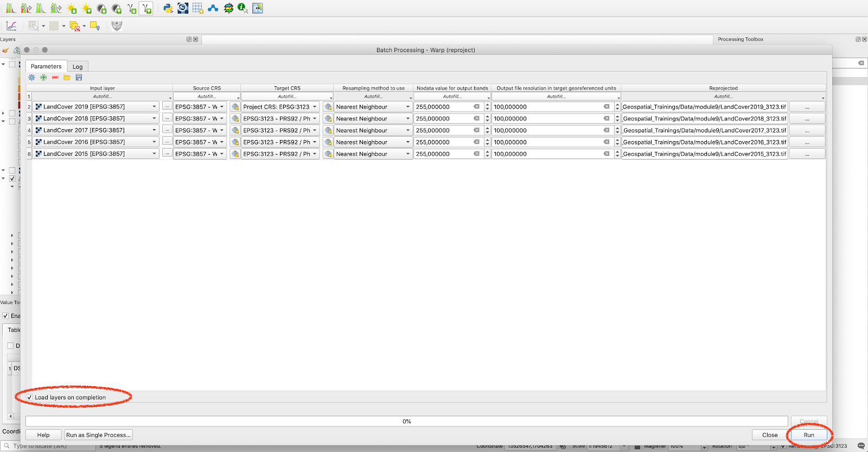The width and height of the screenshot is (868, 452).
Task: Click the EPSG:3123 CRS status bar button
Action: (834, 446)
